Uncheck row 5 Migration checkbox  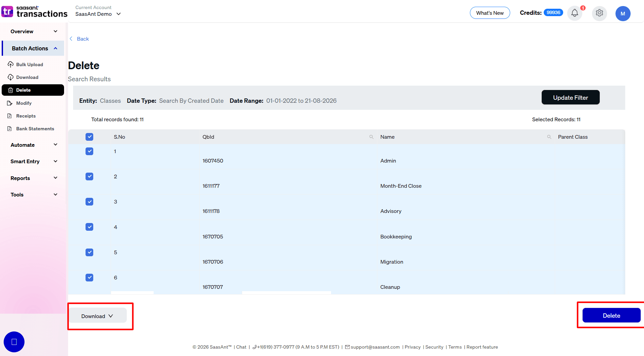pos(89,252)
